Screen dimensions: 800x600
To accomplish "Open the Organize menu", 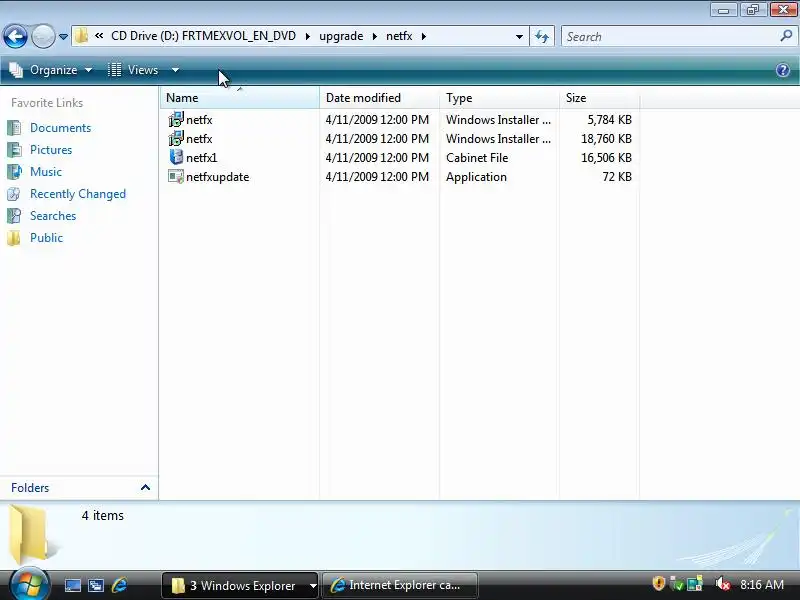I will [51, 70].
